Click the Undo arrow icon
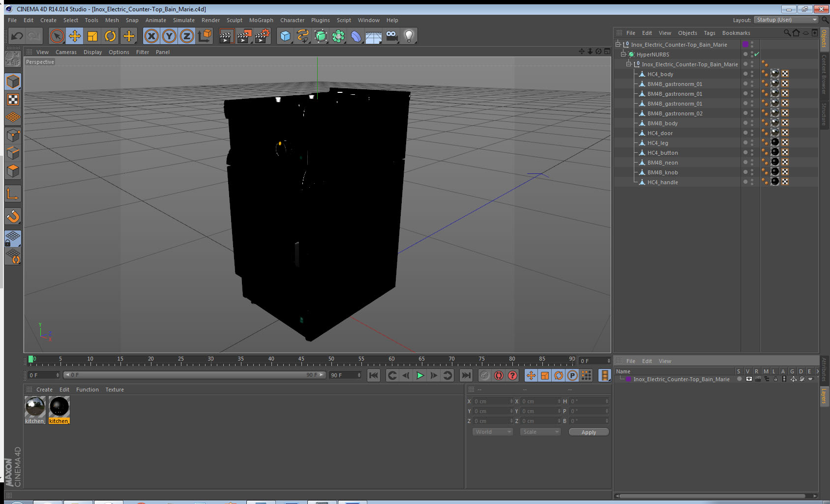This screenshot has height=504, width=830. 17,36
